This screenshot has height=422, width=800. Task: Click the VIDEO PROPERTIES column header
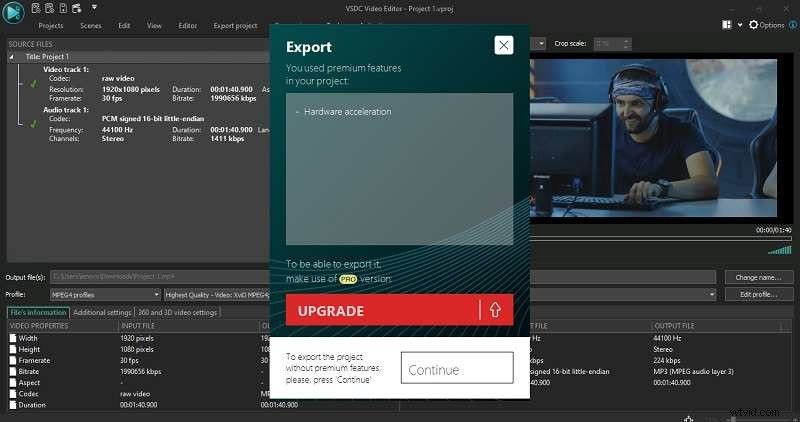tap(62, 326)
